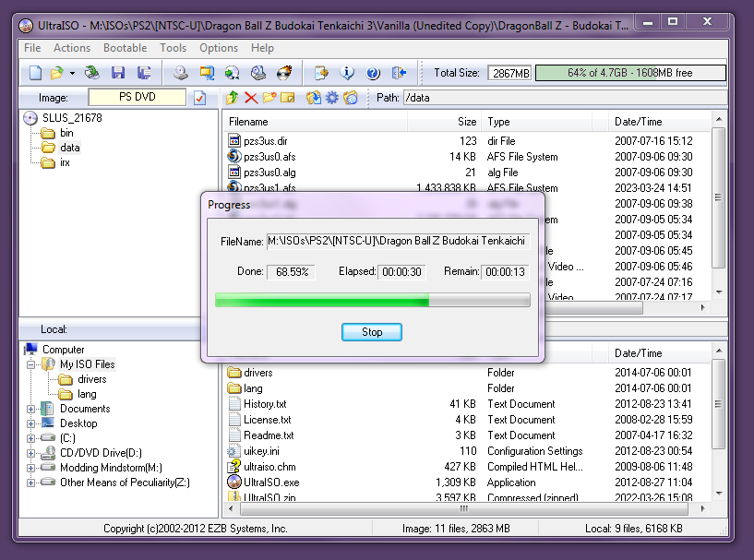The image size is (754, 560).
Task: Expand the Other Means of Peculiarity(Z:) node
Action: point(30,483)
